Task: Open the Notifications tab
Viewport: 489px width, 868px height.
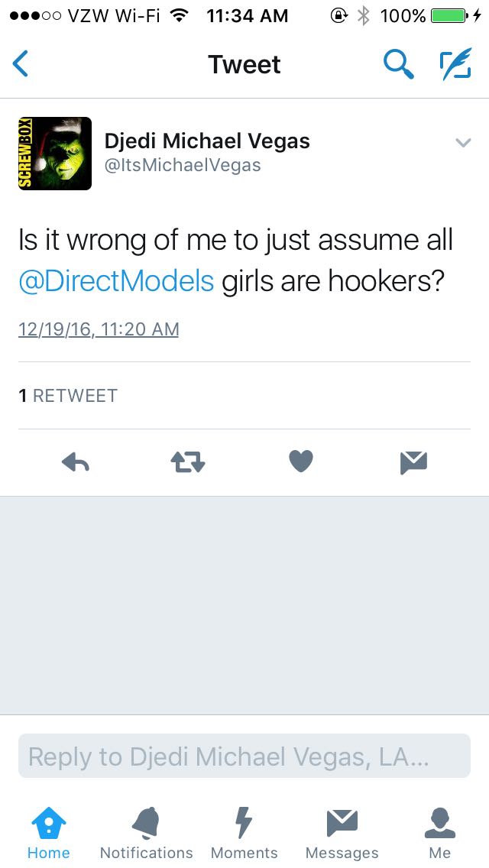Action: [x=146, y=833]
